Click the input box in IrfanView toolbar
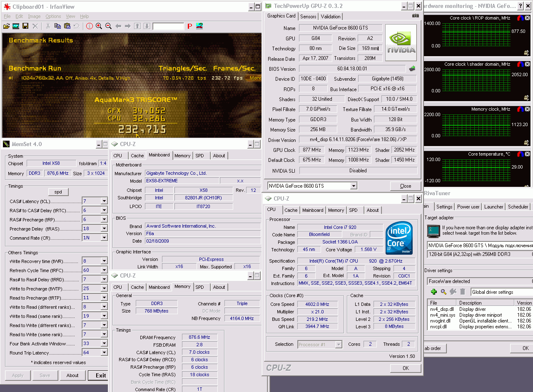This screenshot has width=533, height=392. tap(168, 26)
